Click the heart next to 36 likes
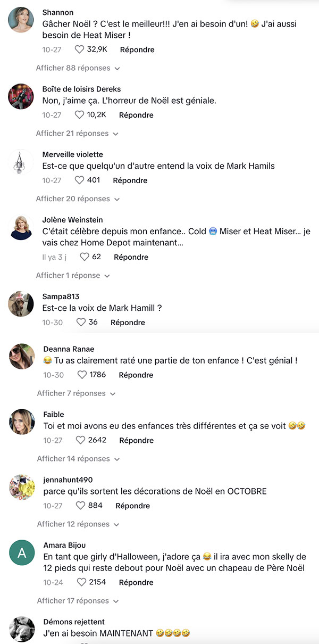The height and width of the screenshot is (644, 319). pyautogui.click(x=81, y=323)
